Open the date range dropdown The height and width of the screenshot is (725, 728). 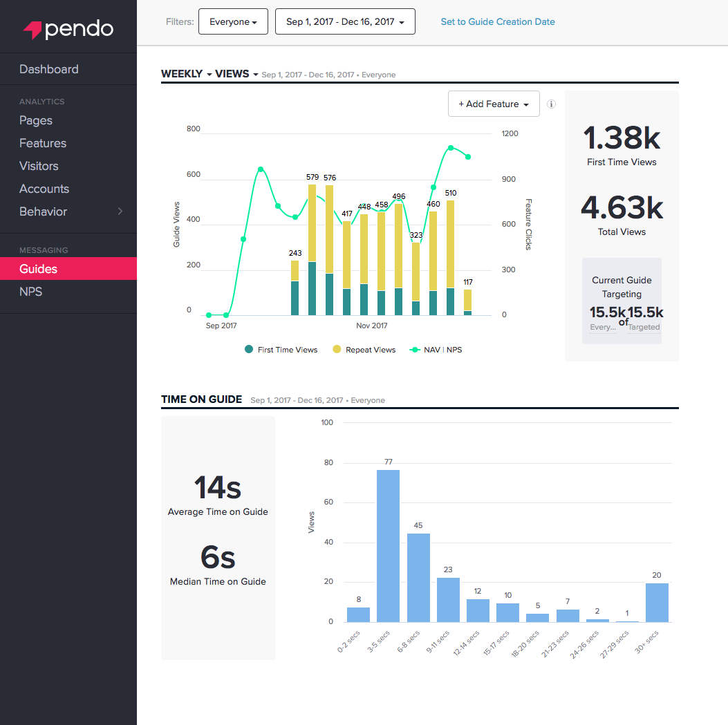[x=345, y=22]
